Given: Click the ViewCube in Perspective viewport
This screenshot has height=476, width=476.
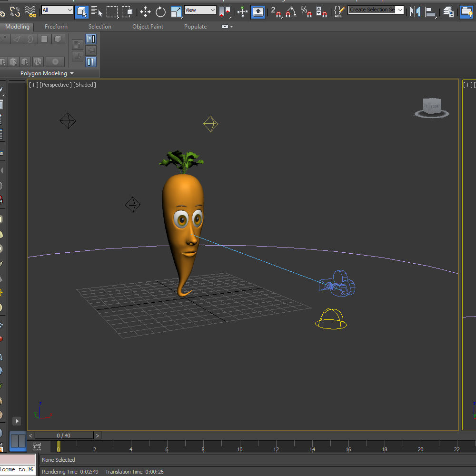Looking at the screenshot, I should point(432,108).
